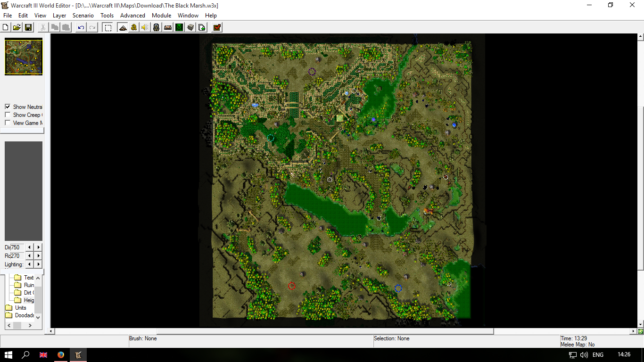Save the map with floppy disk icon
The height and width of the screenshot is (362, 644).
tap(28, 27)
